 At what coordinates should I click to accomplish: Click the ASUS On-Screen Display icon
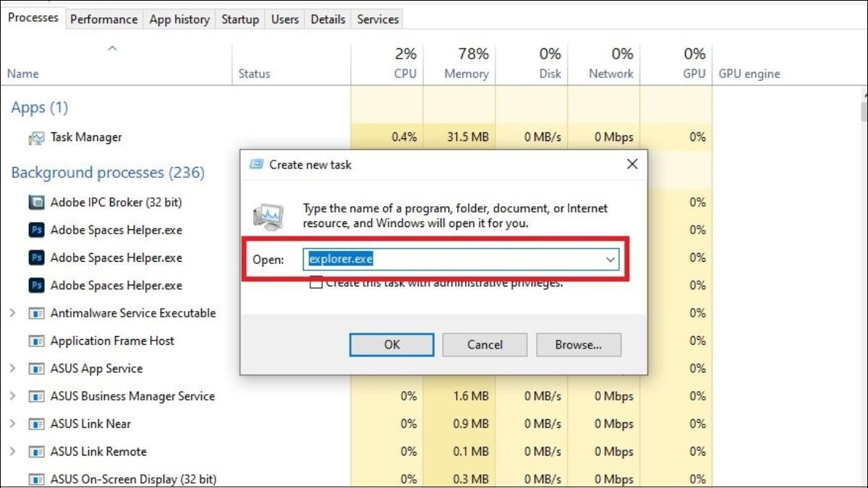click(x=36, y=479)
